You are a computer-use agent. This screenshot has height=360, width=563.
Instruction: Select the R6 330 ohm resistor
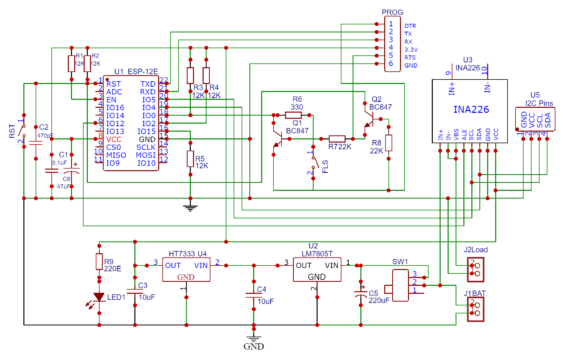tap(293, 115)
